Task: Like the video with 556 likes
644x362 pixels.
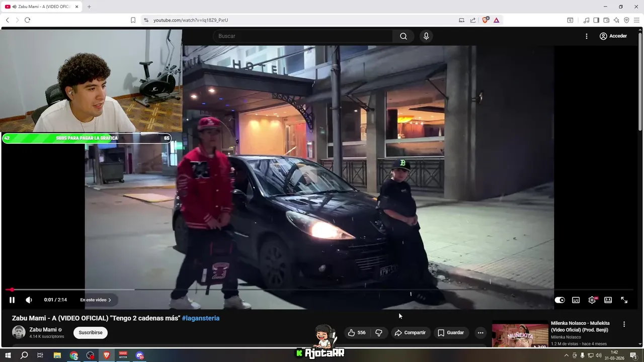Action: click(x=357, y=332)
